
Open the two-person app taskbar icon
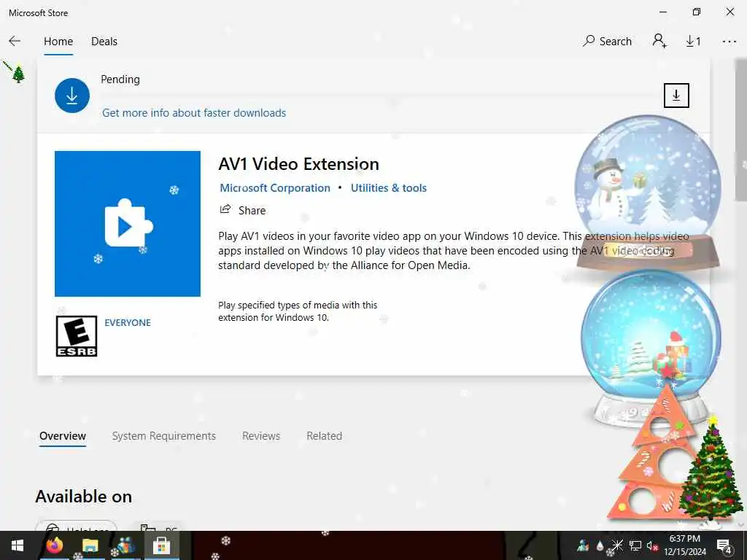pyautogui.click(x=125, y=545)
